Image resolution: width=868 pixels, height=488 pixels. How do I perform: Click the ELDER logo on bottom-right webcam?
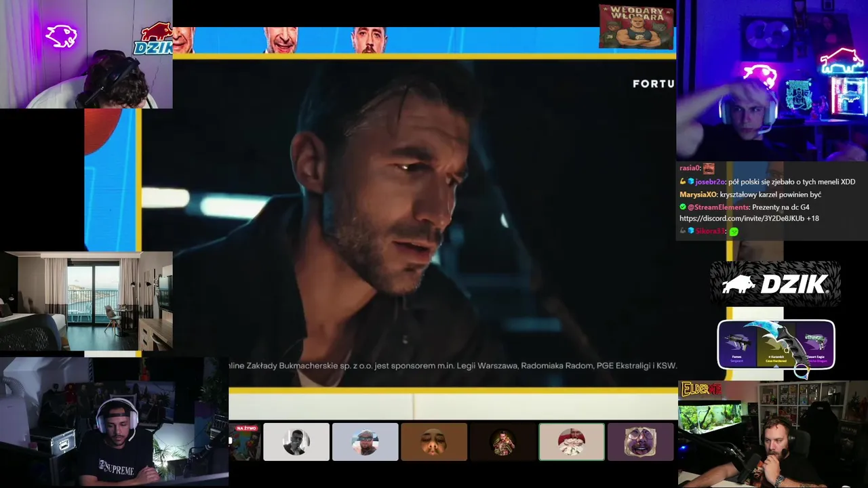701,389
